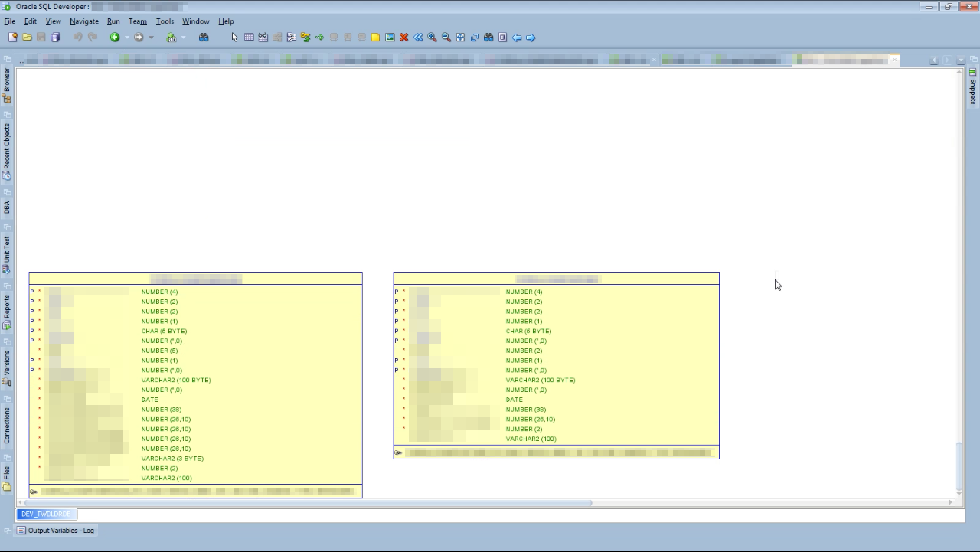980x552 pixels.
Task: Click the Zoom Out magnifier
Action: pyautogui.click(x=446, y=37)
